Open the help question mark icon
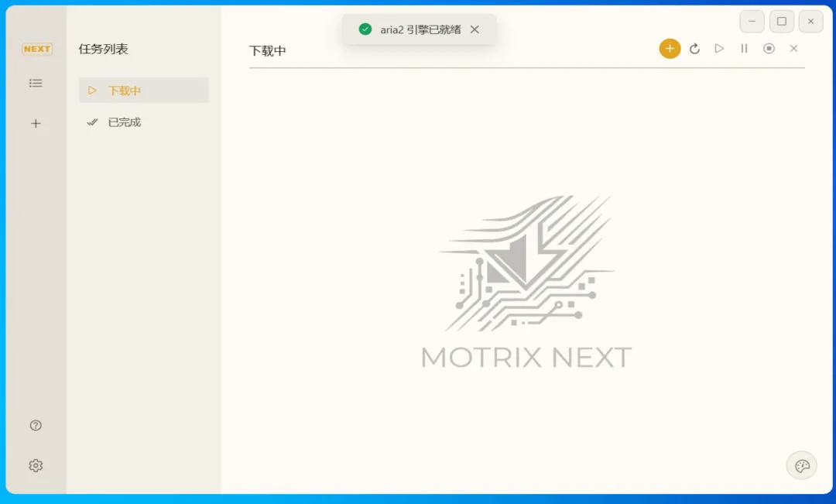 [36, 425]
